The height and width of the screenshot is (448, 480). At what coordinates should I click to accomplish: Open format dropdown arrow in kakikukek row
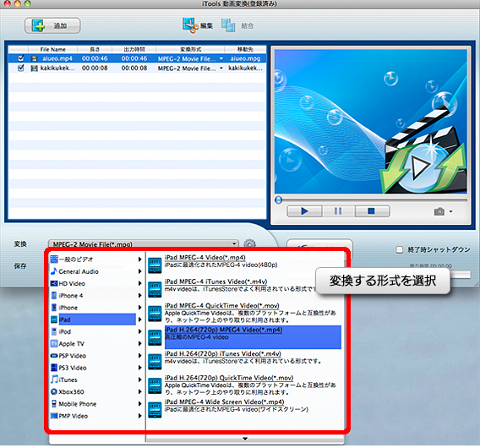[221, 68]
